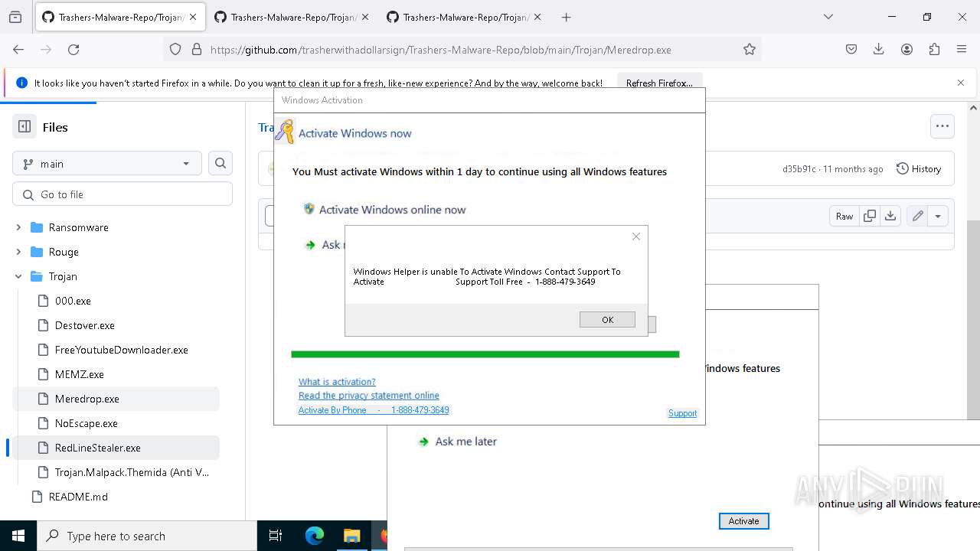Image resolution: width=980 pixels, height=551 pixels.
Task: Open Read the privacy statement online
Action: [369, 396]
